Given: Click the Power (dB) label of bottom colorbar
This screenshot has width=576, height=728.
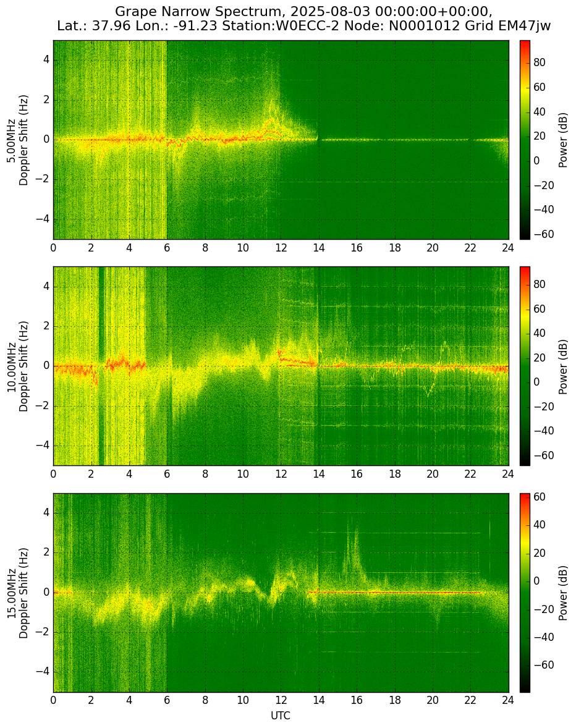Looking at the screenshot, I should coord(563,593).
